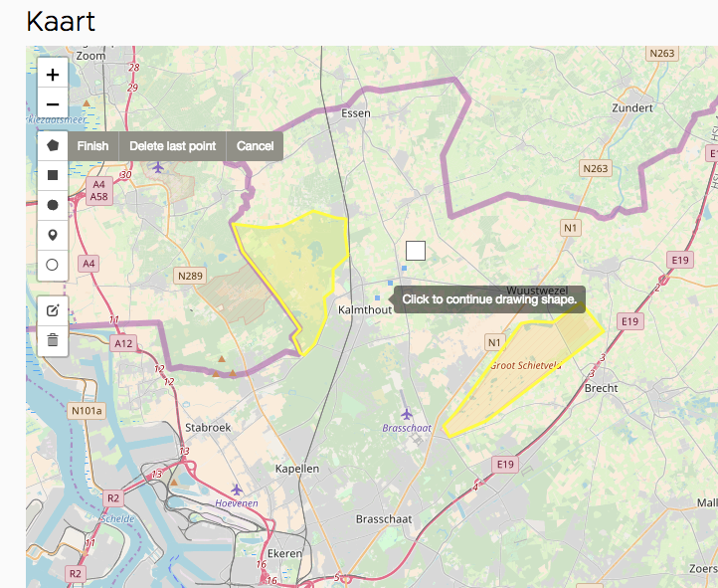Zoom out on the map
This screenshot has width=718, height=588.
(x=53, y=103)
